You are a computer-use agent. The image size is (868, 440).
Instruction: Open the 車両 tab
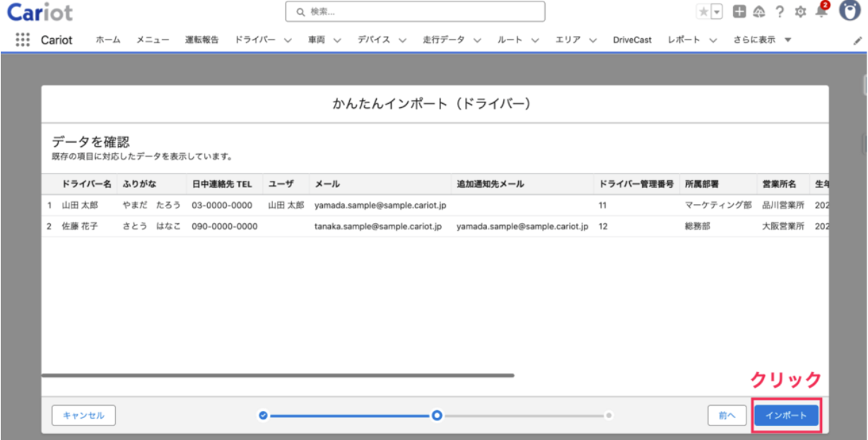coord(317,40)
